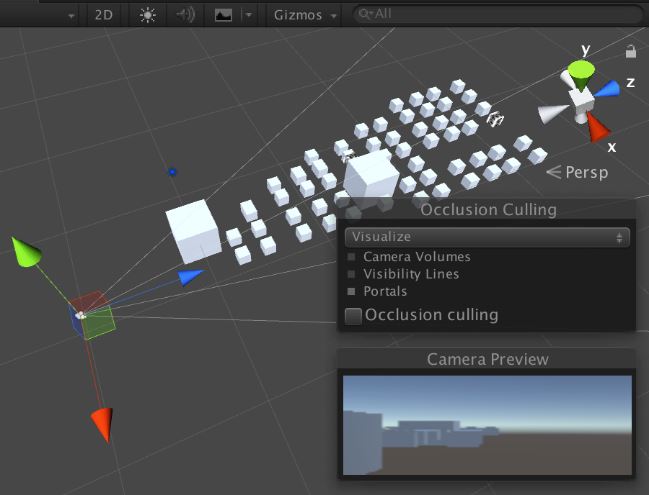This screenshot has height=495, width=649.
Task: Open the effects dropdown arrow beside image icon
Action: coord(247,16)
